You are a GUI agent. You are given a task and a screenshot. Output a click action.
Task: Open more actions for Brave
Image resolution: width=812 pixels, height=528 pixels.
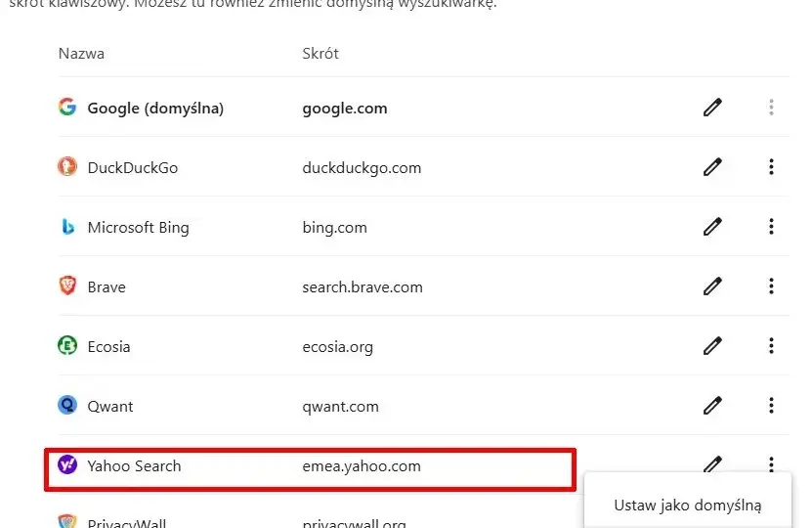[x=772, y=286]
